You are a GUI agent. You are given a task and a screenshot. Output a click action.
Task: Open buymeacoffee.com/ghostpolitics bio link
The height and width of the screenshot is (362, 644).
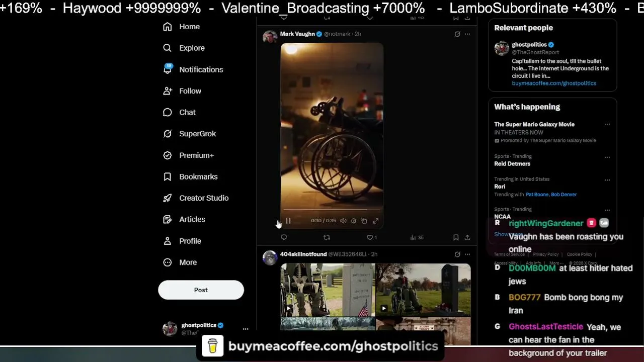tap(554, 83)
